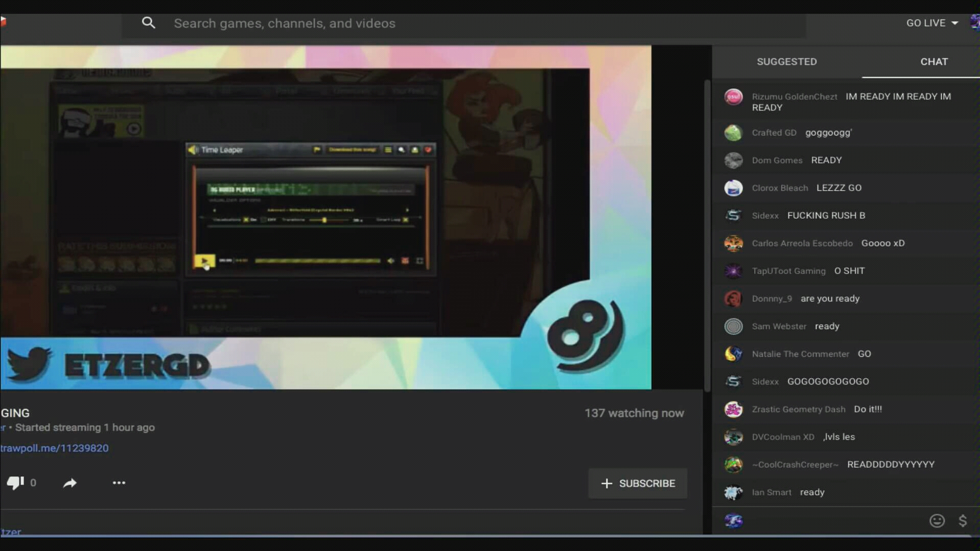This screenshot has height=551, width=980.
Task: Open the strawpoll.me/11239820 link
Action: pos(54,448)
